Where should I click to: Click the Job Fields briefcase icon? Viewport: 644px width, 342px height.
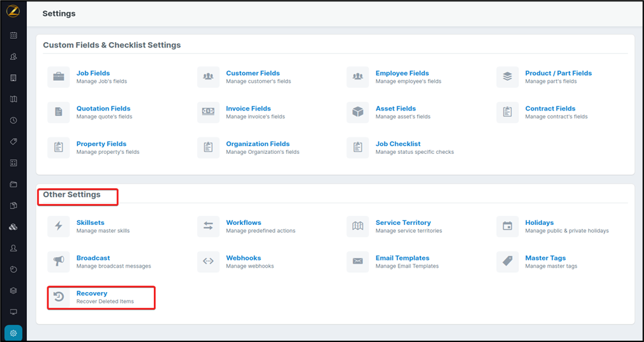point(59,77)
